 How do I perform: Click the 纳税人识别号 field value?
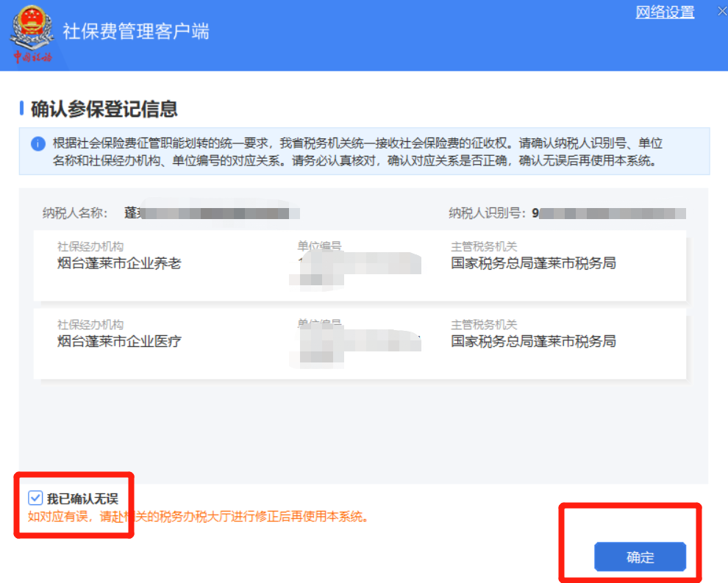pyautogui.click(x=609, y=213)
